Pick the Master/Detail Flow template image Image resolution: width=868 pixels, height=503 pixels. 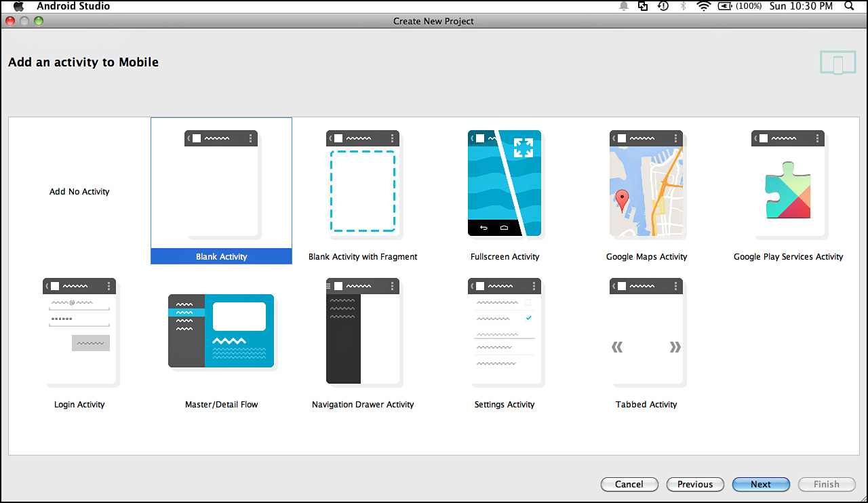click(222, 331)
